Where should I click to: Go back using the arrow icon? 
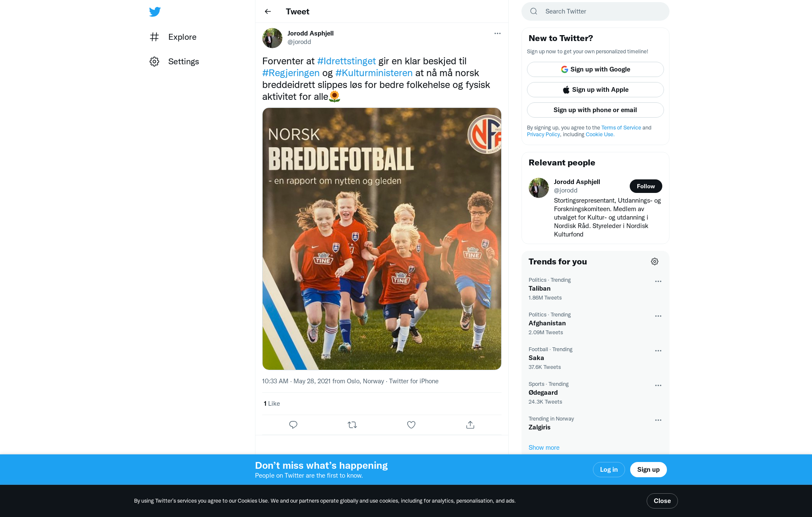click(268, 11)
